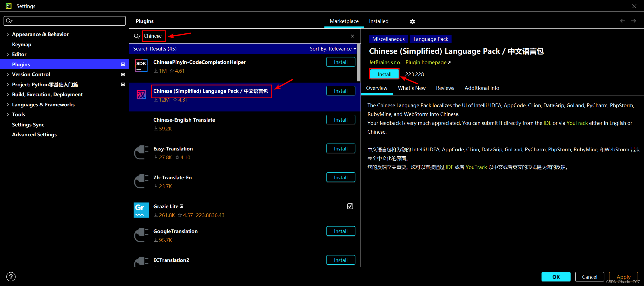This screenshot has width=644, height=286.
Task: Expand Version Control section
Action: tap(8, 74)
